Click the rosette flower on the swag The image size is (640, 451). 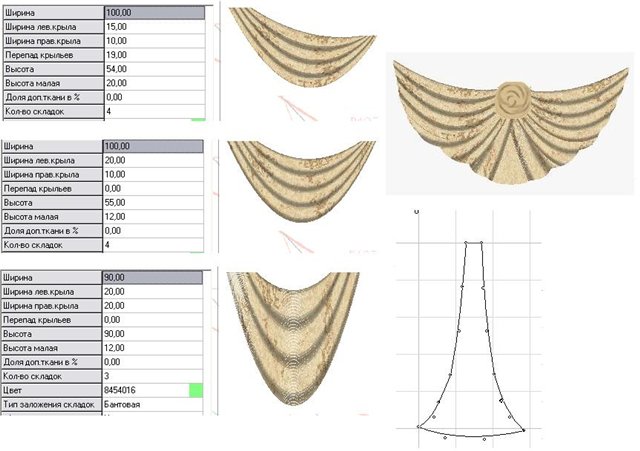tap(511, 99)
